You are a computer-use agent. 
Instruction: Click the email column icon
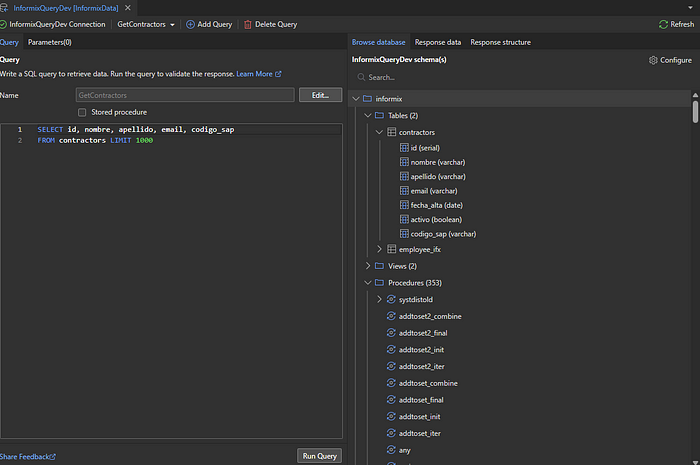tap(404, 190)
